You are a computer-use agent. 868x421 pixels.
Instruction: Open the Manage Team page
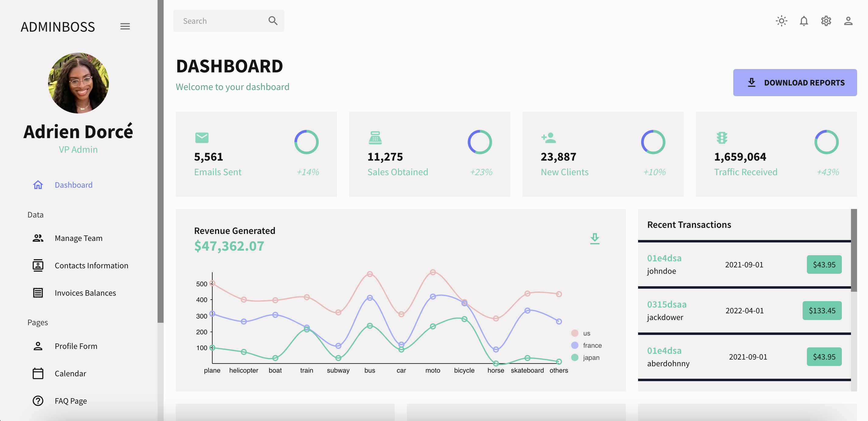tap(78, 238)
